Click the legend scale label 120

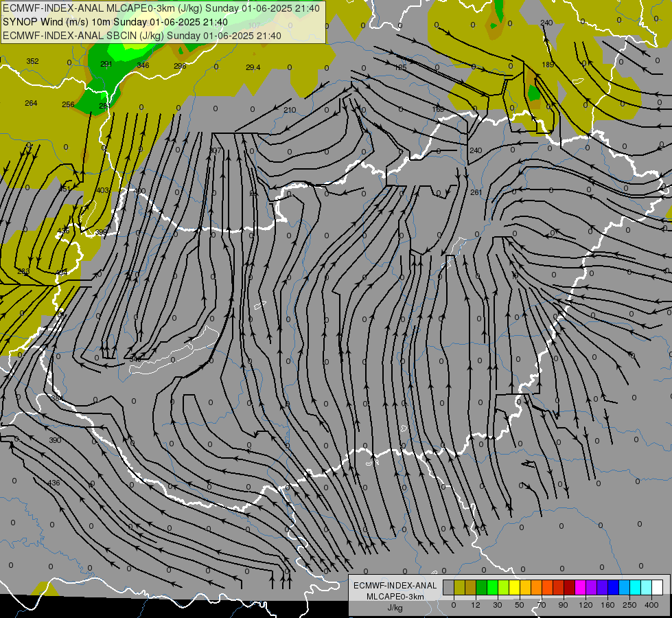pyautogui.click(x=586, y=605)
